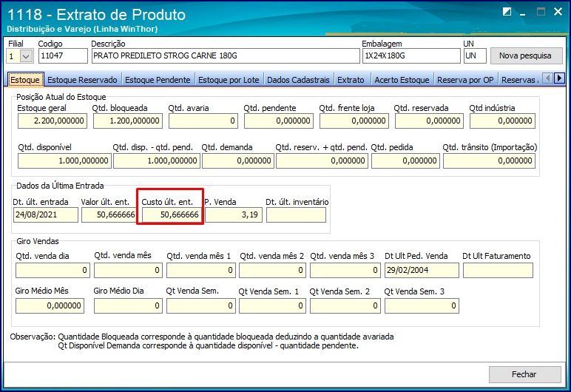Click the Qtd. venda dia field
This screenshot has height=392, width=571.
(53, 270)
